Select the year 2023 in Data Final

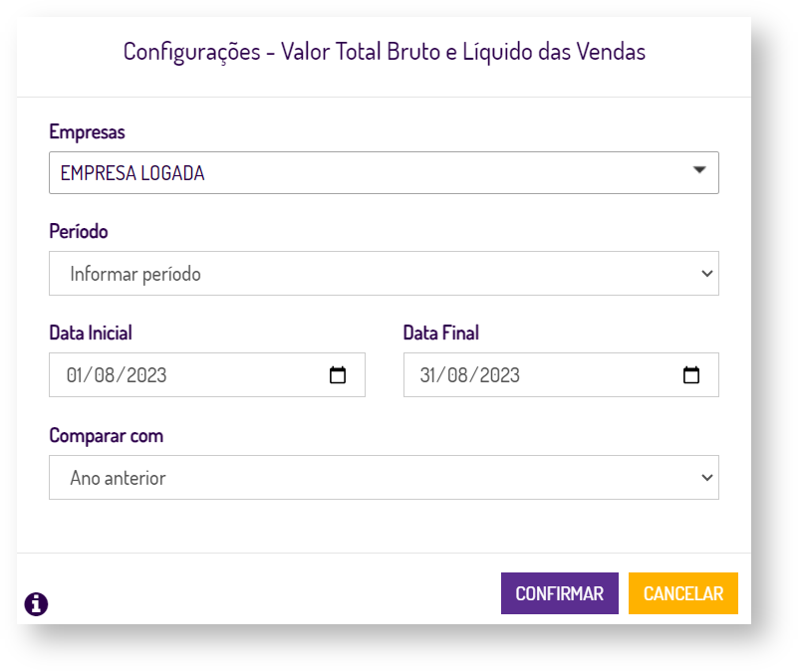click(x=498, y=375)
